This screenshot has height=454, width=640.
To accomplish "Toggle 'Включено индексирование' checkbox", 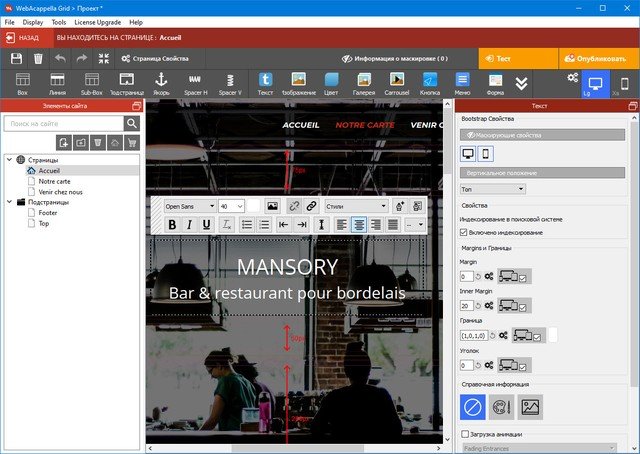I will pyautogui.click(x=464, y=232).
